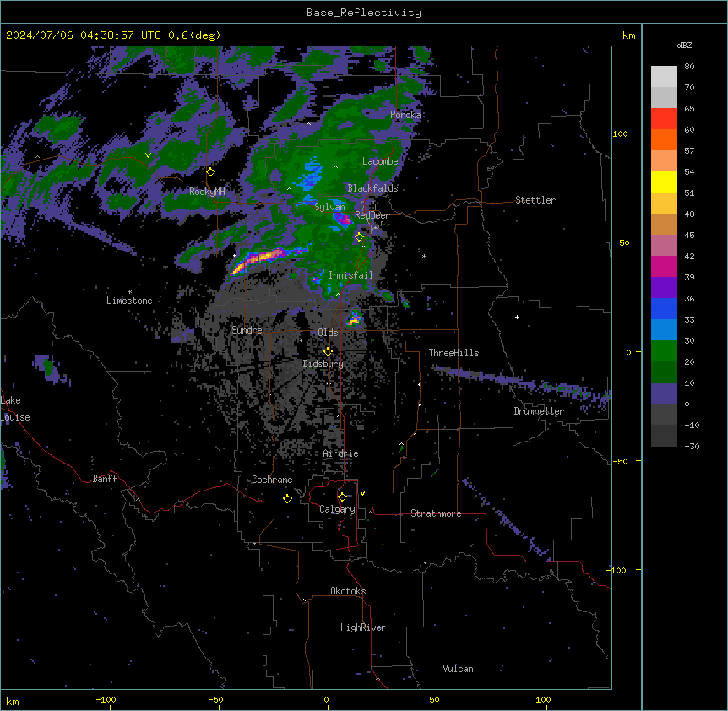The height and width of the screenshot is (711, 728).
Task: Pick the red 60-65 dBZ legend swatch
Action: click(664, 119)
